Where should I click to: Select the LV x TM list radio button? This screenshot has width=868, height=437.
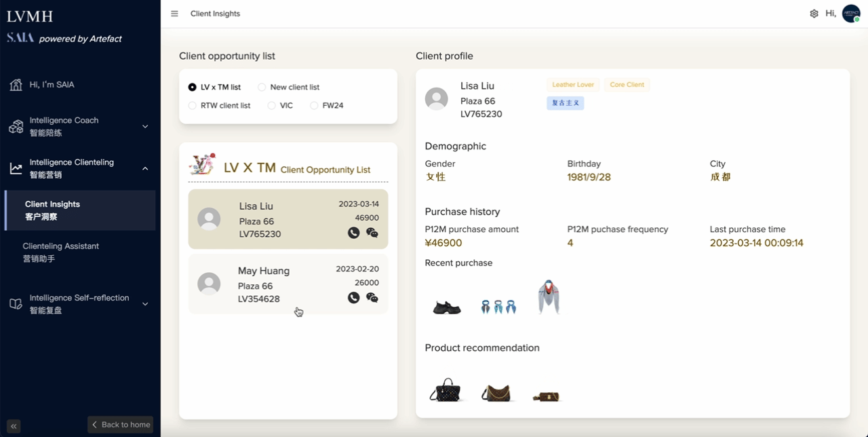(193, 87)
